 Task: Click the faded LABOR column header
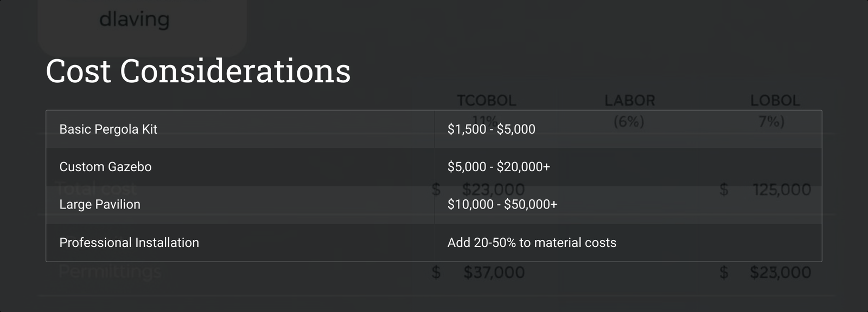pos(629,101)
